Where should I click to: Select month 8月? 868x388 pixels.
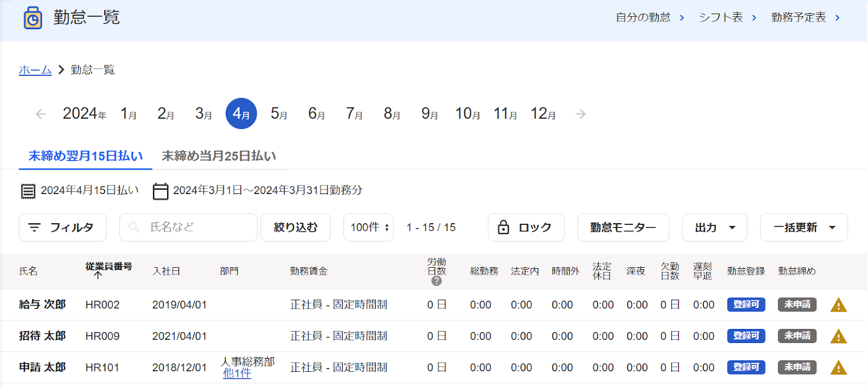pyautogui.click(x=392, y=114)
